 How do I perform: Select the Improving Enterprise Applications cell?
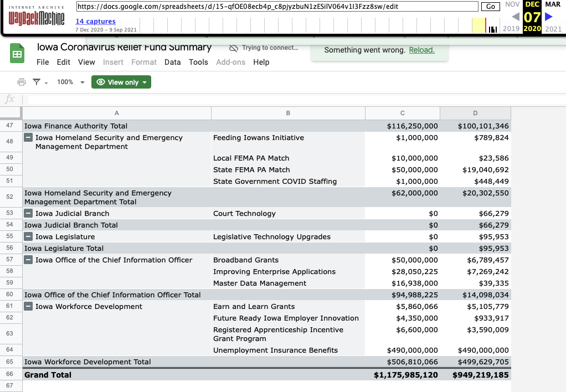point(288,271)
